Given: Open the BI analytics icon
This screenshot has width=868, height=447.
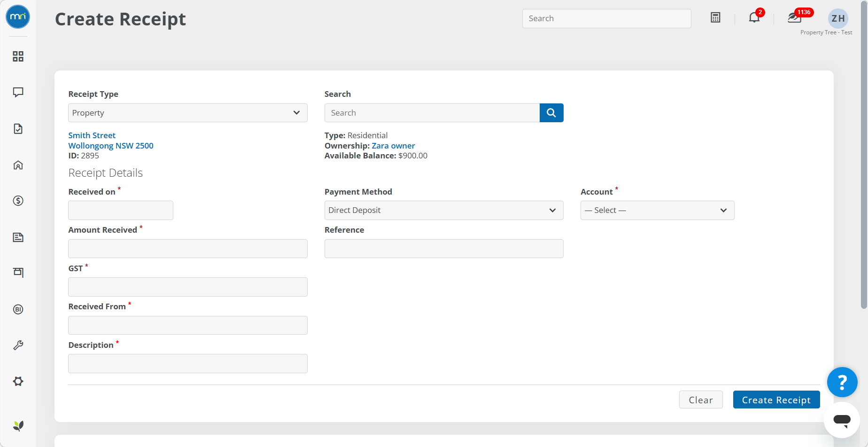Looking at the screenshot, I should tap(18, 309).
